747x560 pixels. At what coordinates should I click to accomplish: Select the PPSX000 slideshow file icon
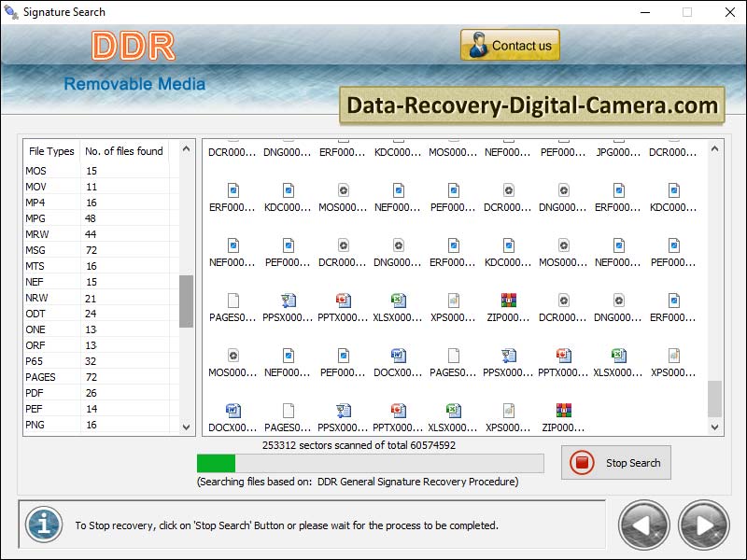coord(289,301)
